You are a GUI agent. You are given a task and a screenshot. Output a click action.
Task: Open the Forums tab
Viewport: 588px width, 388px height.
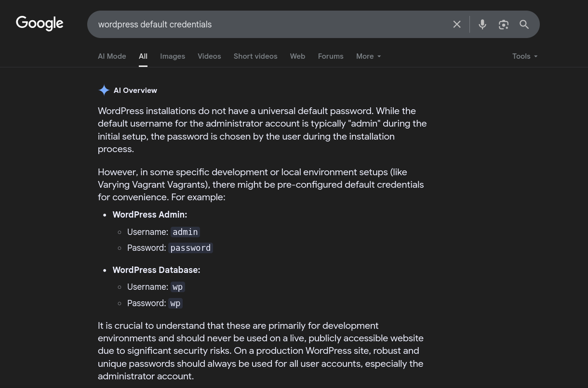coord(331,56)
